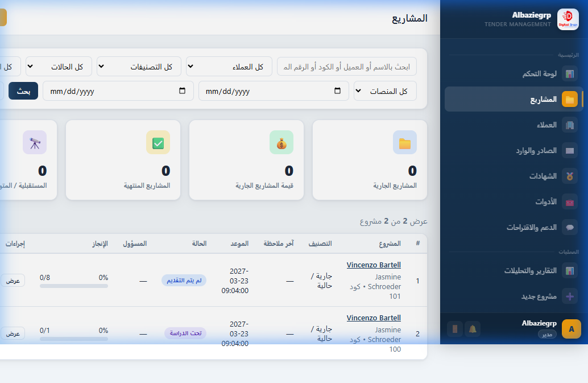Focus the first mm/dd/yyyy date field

pyautogui.click(x=274, y=91)
